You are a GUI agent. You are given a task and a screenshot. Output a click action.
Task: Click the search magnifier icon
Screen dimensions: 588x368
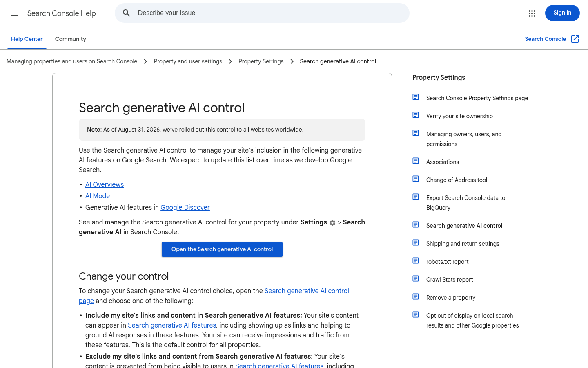(x=127, y=13)
